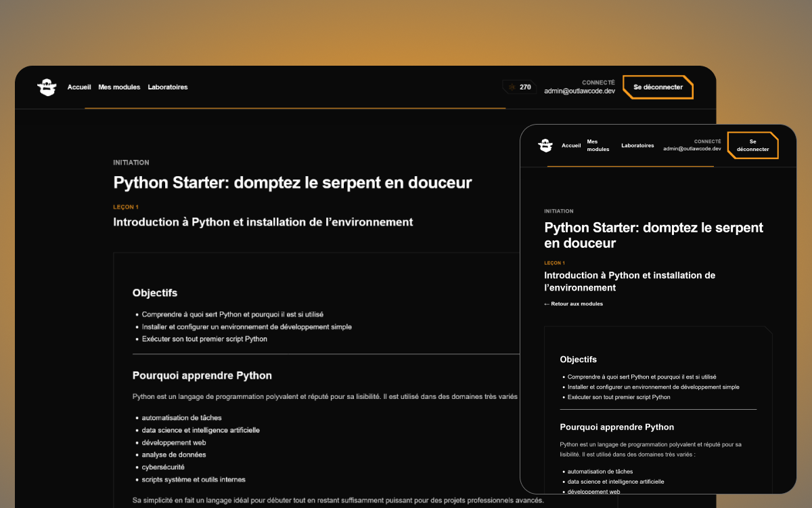Click the Python Starter title in the desktop view
This screenshot has height=508, width=812.
292,183
